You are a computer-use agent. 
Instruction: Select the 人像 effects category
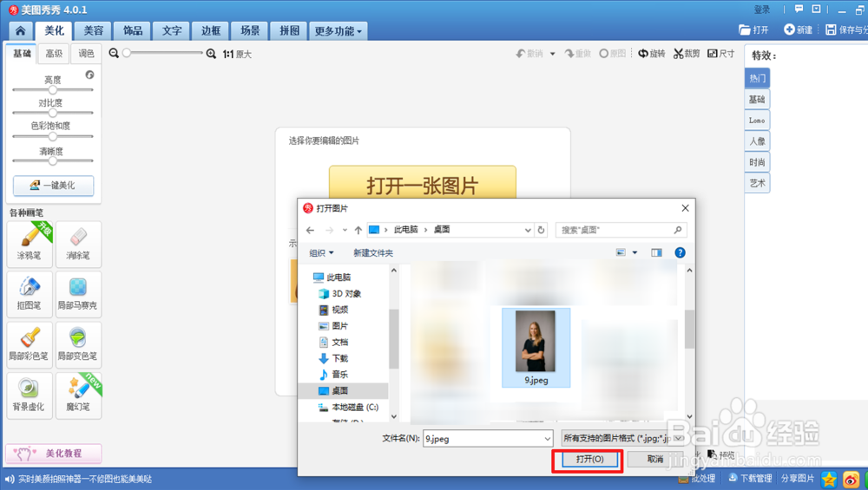pyautogui.click(x=757, y=141)
